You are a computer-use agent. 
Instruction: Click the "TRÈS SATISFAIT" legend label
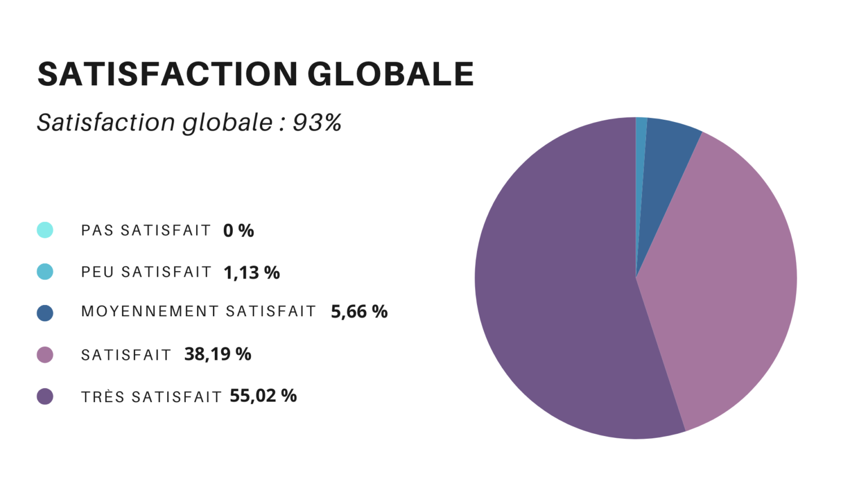click(151, 397)
